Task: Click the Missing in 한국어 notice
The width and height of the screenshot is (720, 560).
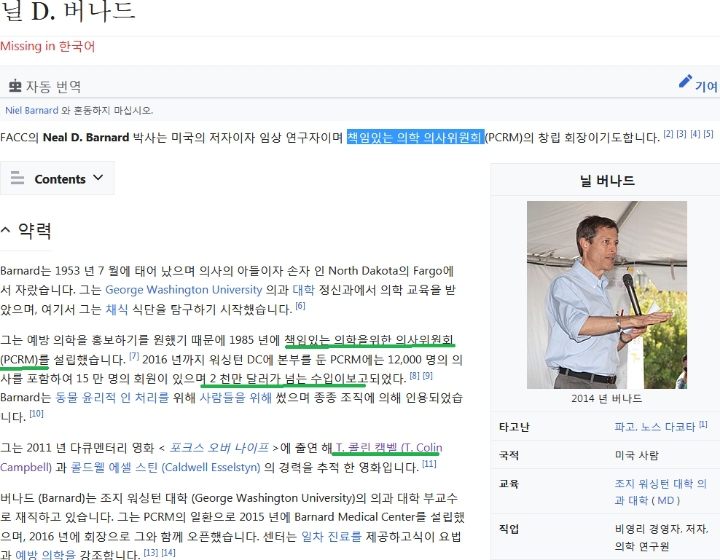Action: click(48, 46)
